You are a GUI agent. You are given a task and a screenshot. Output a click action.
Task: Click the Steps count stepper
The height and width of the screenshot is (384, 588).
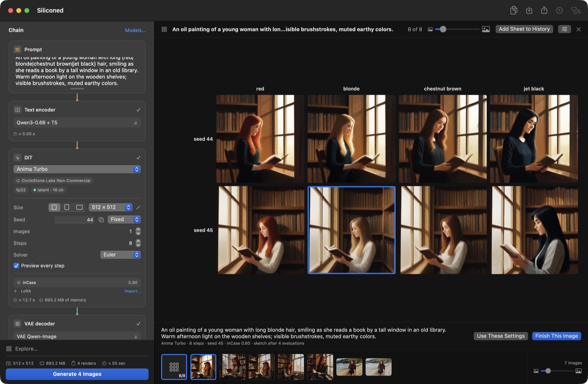coord(138,243)
